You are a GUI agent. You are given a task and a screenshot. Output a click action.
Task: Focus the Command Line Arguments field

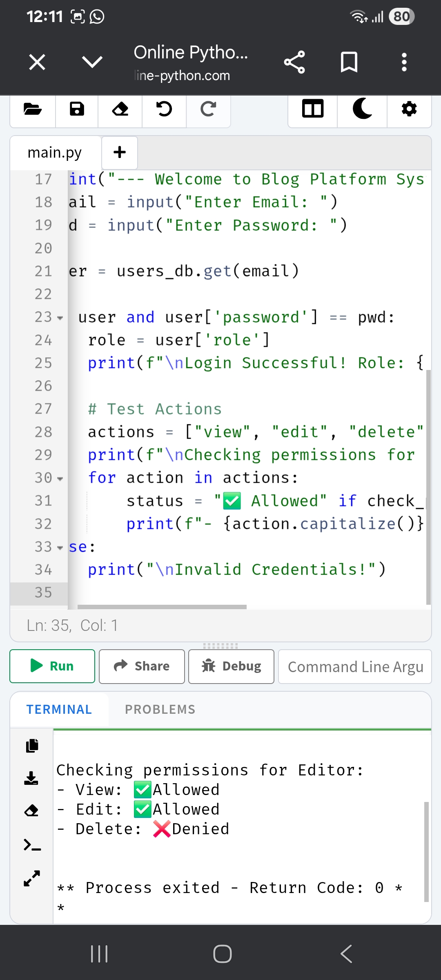[355, 666]
